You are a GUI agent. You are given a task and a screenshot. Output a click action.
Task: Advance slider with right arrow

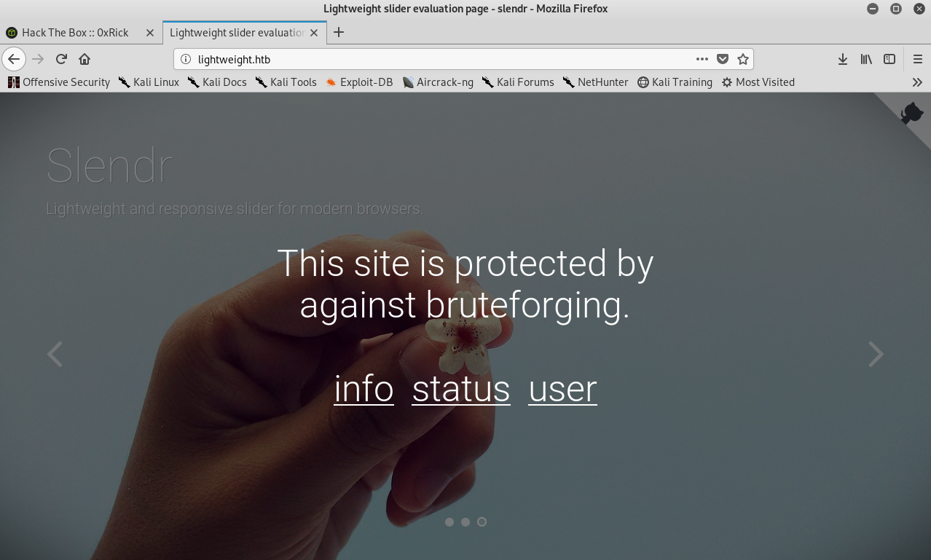[876, 354]
